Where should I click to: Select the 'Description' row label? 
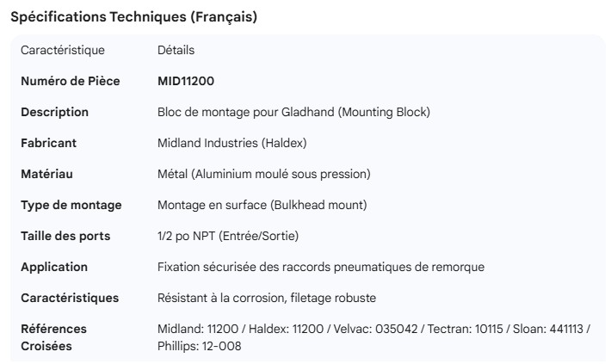coord(54,112)
